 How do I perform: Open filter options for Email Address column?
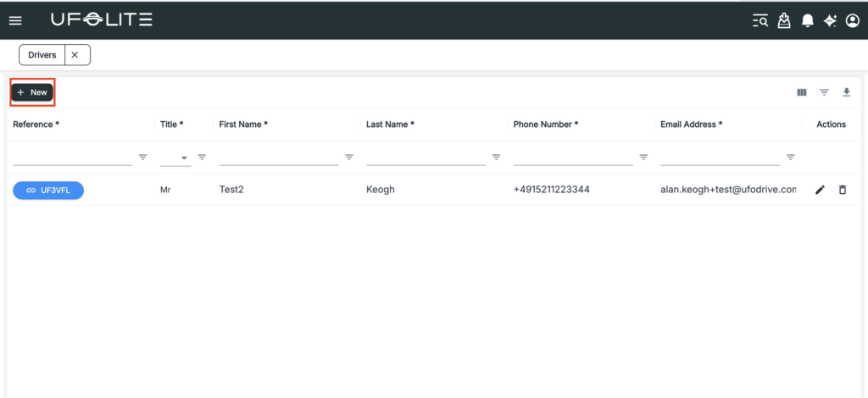click(x=791, y=158)
